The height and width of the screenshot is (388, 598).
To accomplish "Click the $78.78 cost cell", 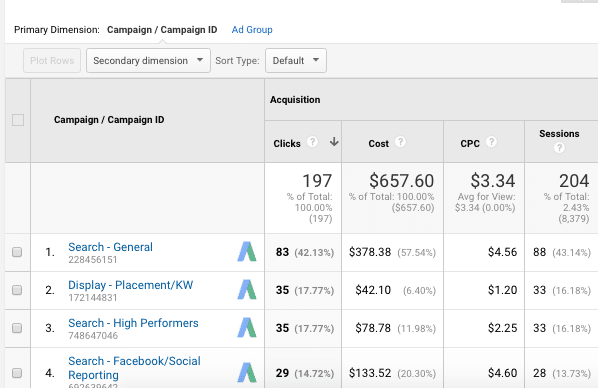I will [373, 328].
